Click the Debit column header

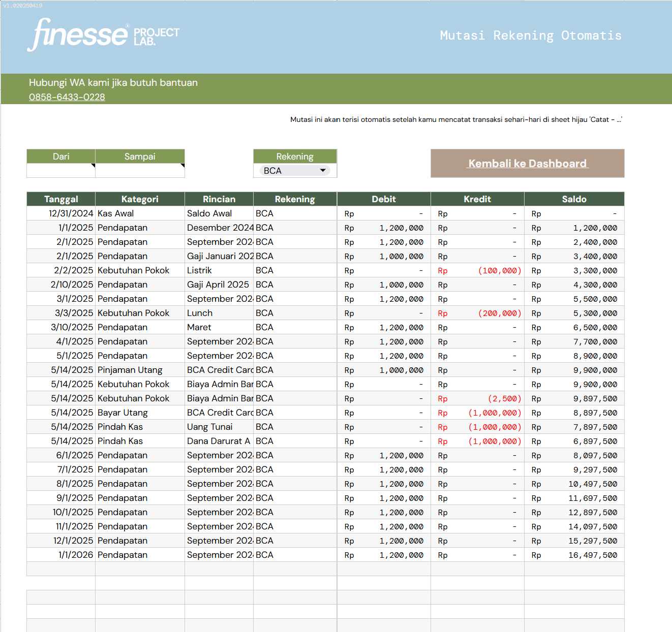point(383,199)
